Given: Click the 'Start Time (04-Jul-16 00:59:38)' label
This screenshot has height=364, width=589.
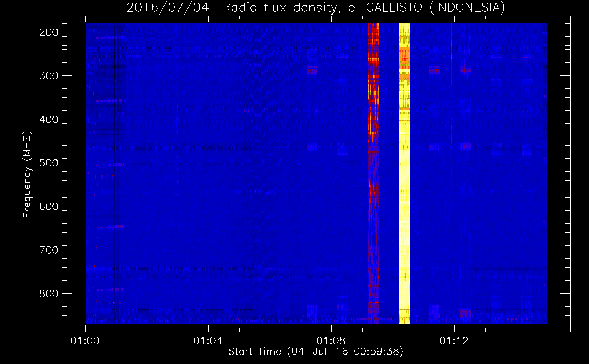Looking at the screenshot, I should tap(316, 352).
